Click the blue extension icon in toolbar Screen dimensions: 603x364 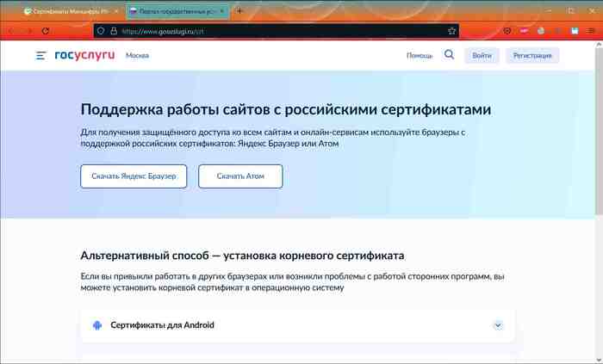tap(575, 31)
